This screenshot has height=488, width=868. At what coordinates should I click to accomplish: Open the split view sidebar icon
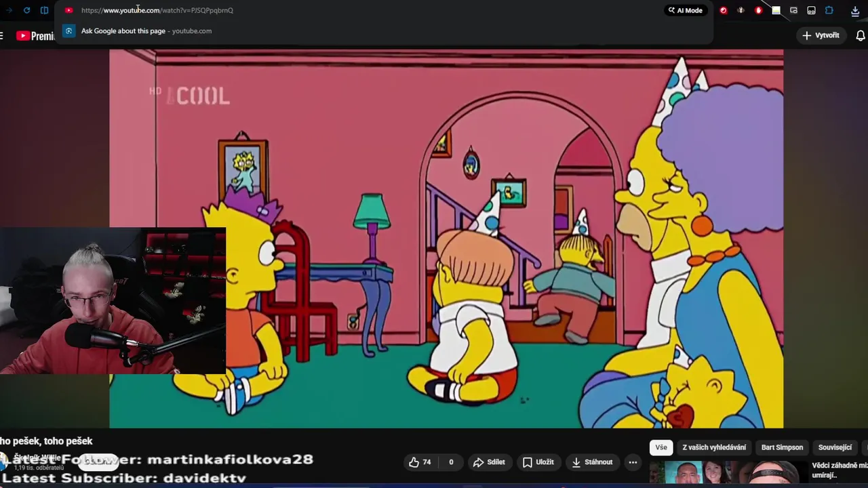coord(44,10)
